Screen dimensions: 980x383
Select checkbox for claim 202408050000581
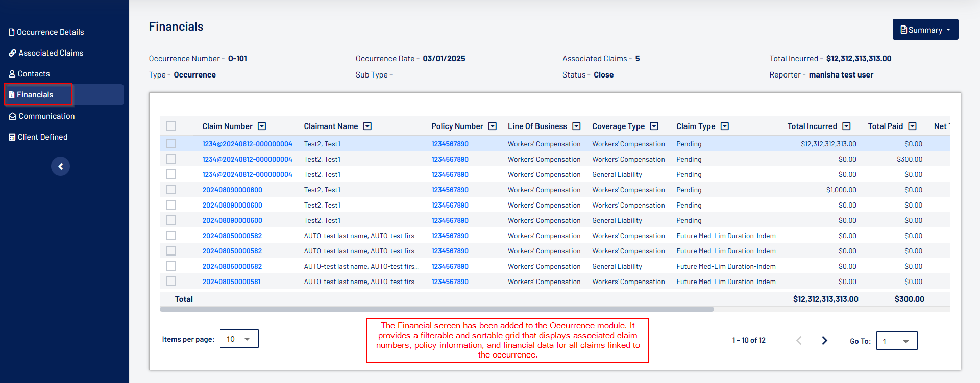pyautogui.click(x=171, y=282)
